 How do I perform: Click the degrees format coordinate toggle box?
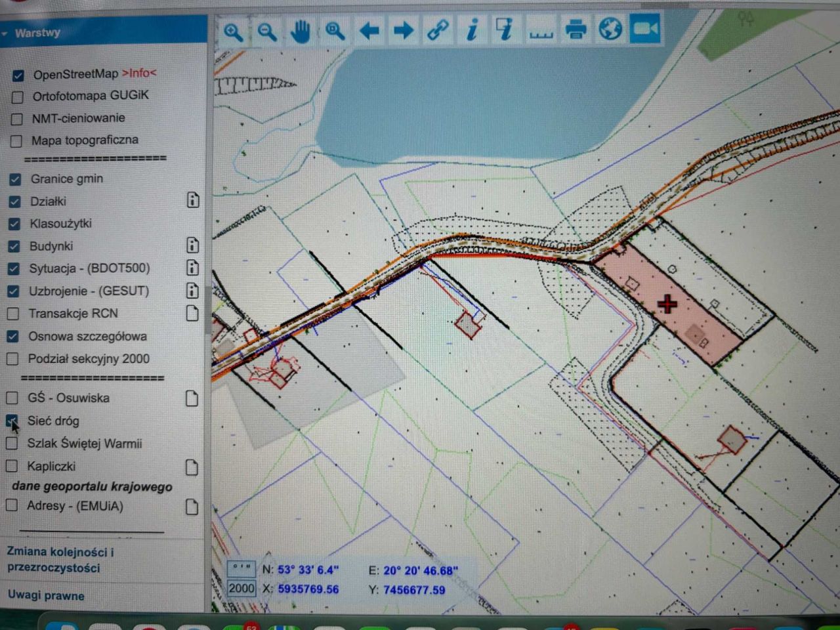click(x=241, y=568)
